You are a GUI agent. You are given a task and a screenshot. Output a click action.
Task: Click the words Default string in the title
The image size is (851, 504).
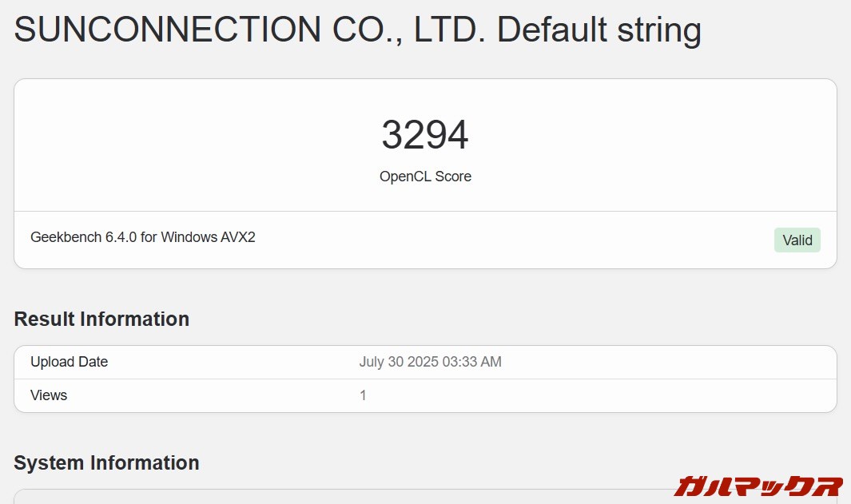click(x=598, y=30)
